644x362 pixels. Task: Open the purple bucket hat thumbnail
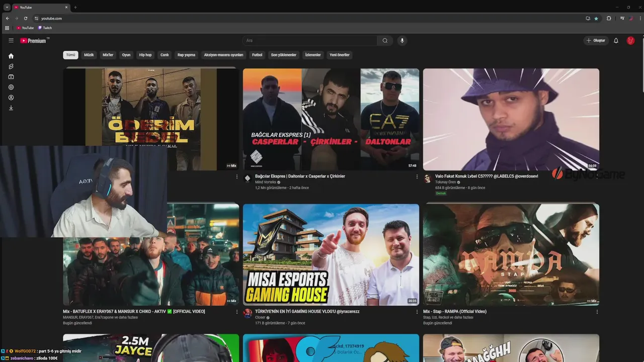tap(511, 119)
